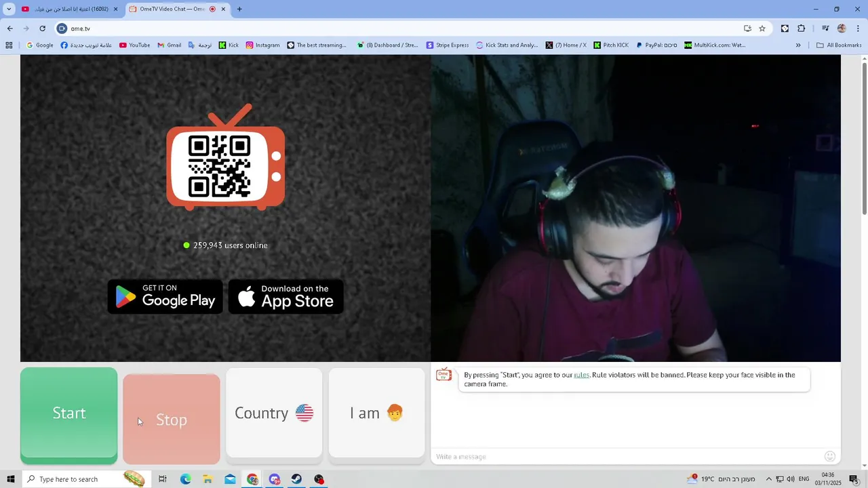Open the 'I am' gender selector

point(376,413)
